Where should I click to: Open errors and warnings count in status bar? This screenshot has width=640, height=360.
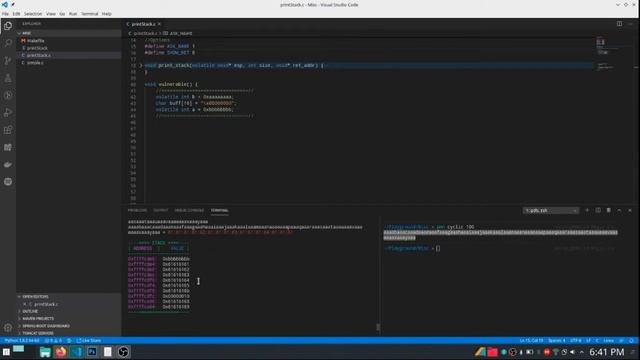coord(53,340)
